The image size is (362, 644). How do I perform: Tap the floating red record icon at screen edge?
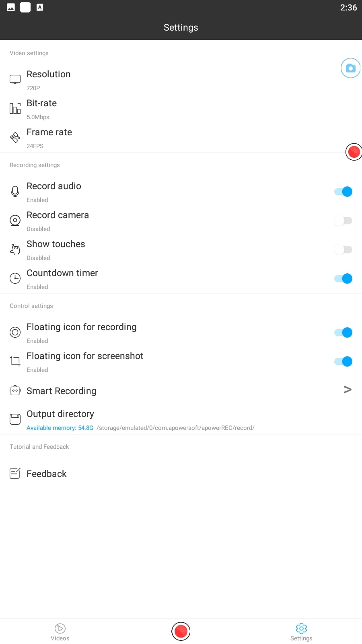(354, 152)
